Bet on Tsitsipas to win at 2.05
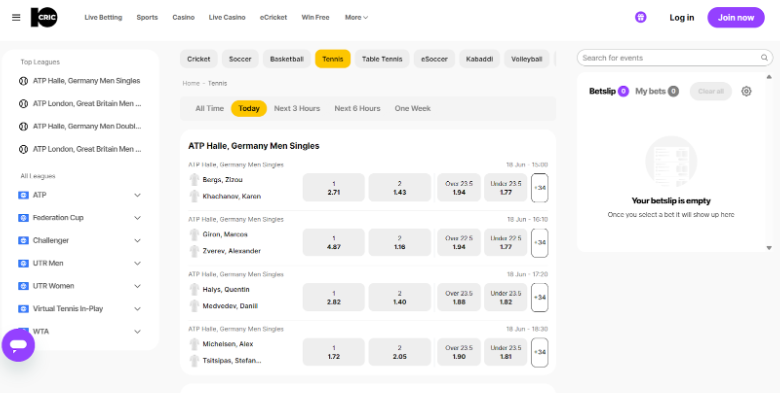 (x=399, y=352)
